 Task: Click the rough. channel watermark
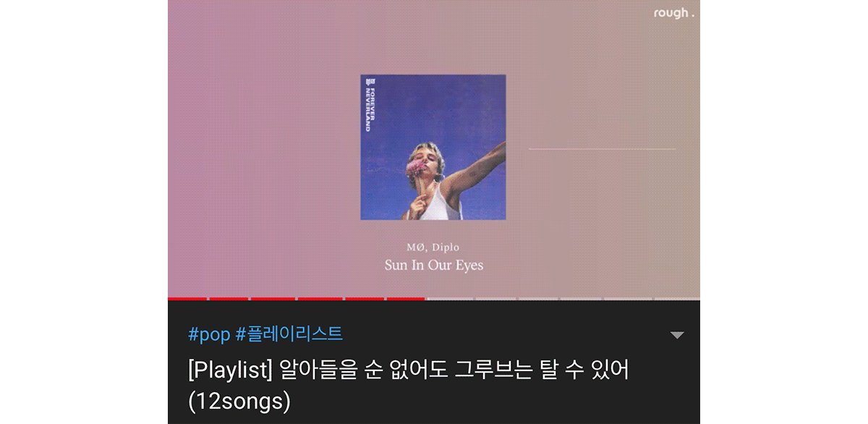[x=673, y=13]
